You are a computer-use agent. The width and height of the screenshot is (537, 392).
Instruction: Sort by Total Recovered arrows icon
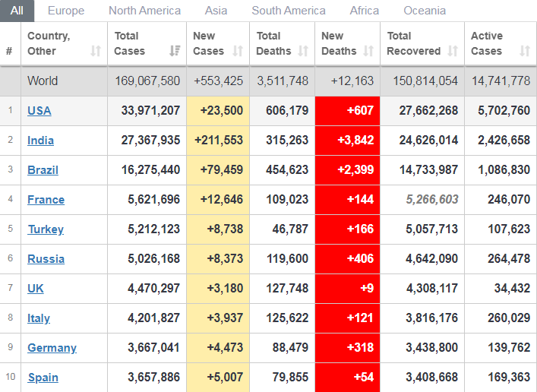click(453, 51)
